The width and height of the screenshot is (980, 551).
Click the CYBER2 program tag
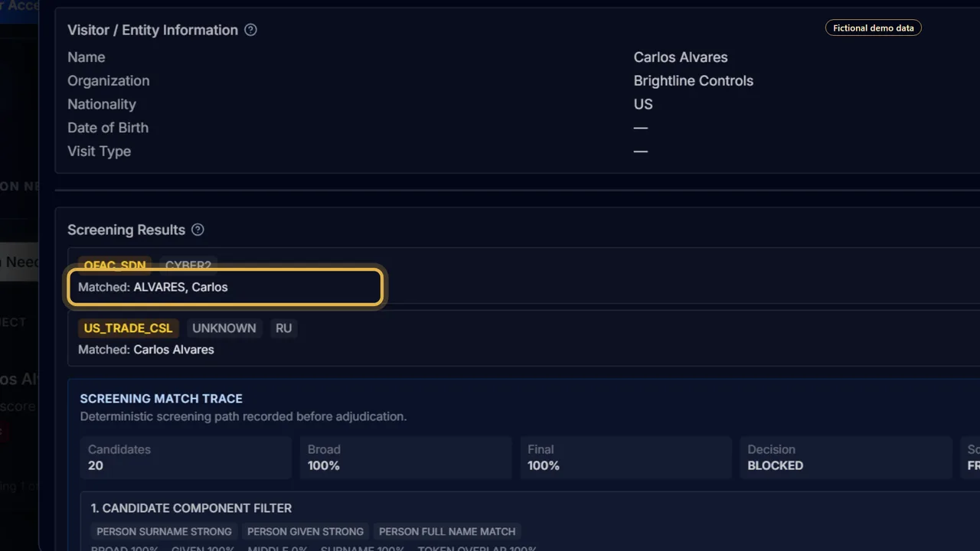point(188,266)
